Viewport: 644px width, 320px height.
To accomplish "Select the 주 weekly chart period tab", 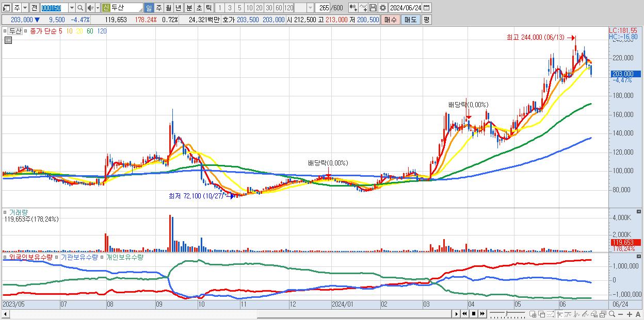I will pos(159,8).
